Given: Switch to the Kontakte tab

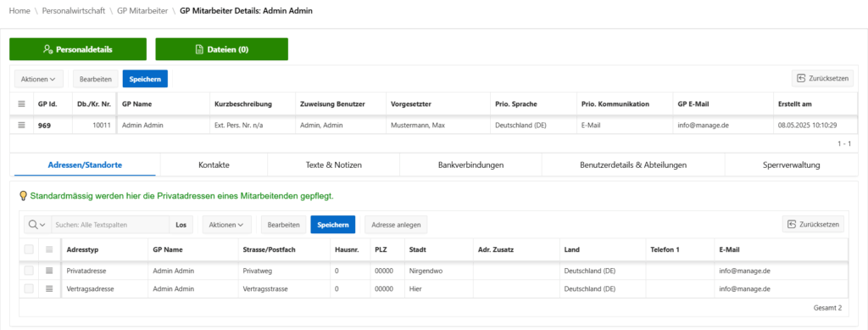Looking at the screenshot, I should coord(214,165).
